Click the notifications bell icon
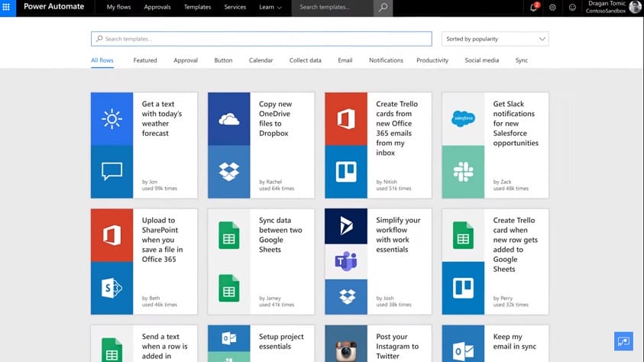Viewport: 644px width, 362px height. 534,8
